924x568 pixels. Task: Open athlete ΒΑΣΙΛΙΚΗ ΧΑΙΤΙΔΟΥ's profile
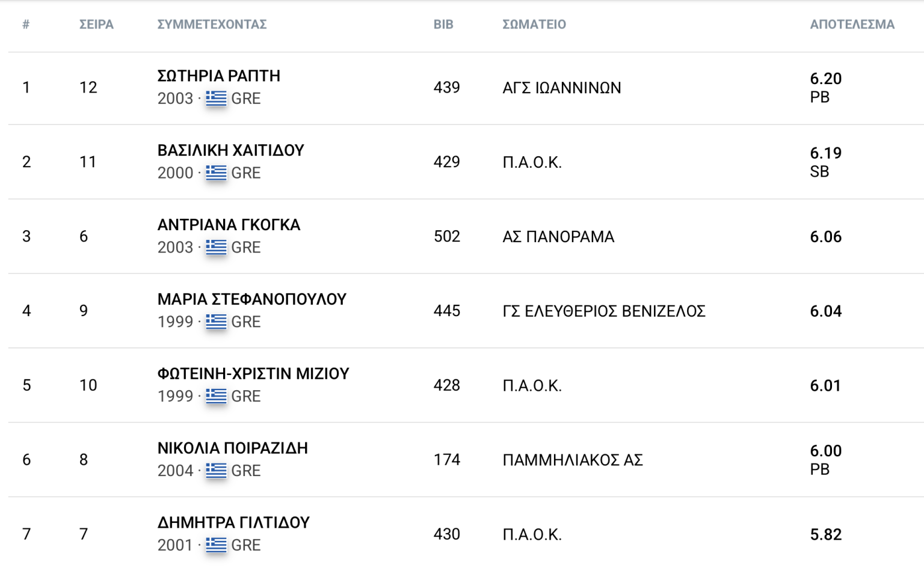click(x=231, y=150)
